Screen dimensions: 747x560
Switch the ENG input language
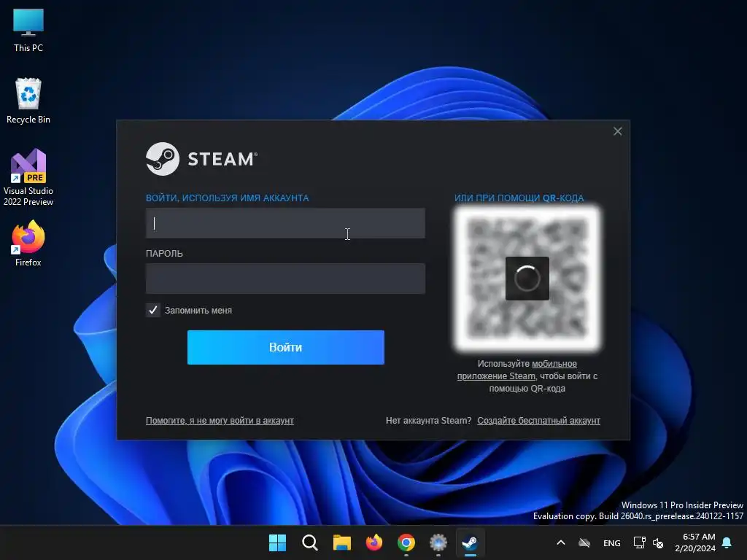coord(612,542)
